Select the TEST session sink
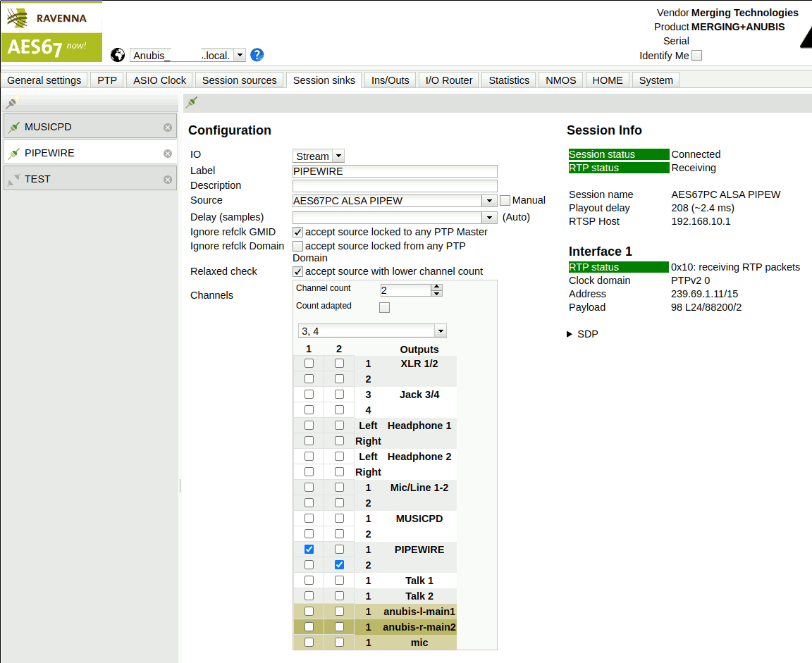The height and width of the screenshot is (663, 812). [90, 178]
